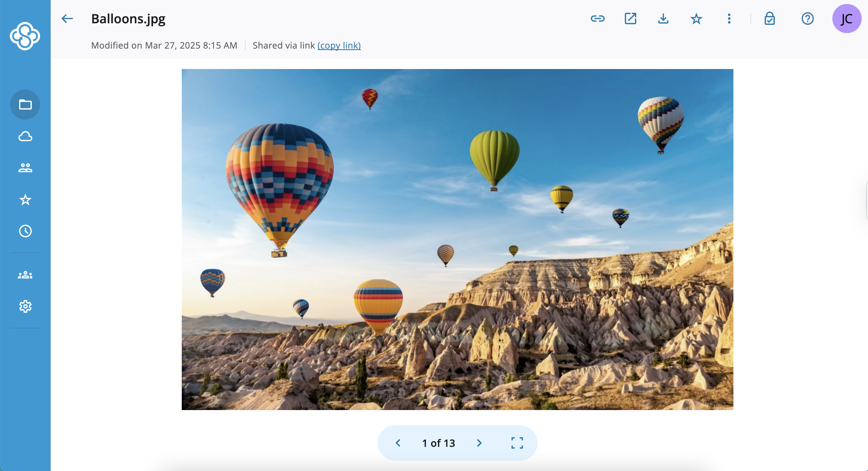Image resolution: width=868 pixels, height=471 pixels.
Task: Click the Balloons.jpg file title
Action: tap(128, 19)
